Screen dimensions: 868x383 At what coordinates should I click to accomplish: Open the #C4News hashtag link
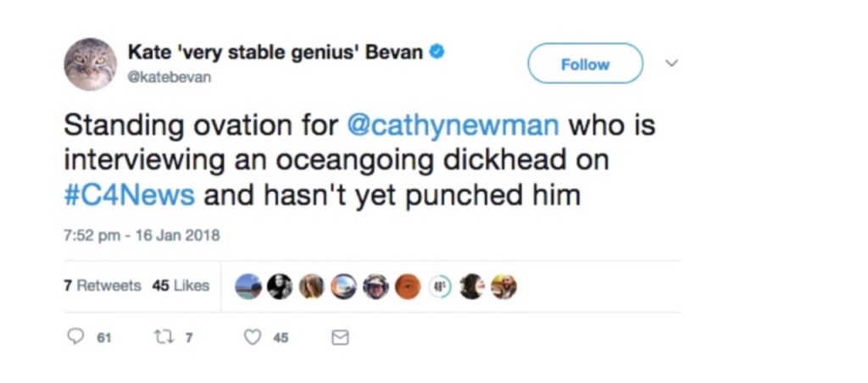coord(129,196)
